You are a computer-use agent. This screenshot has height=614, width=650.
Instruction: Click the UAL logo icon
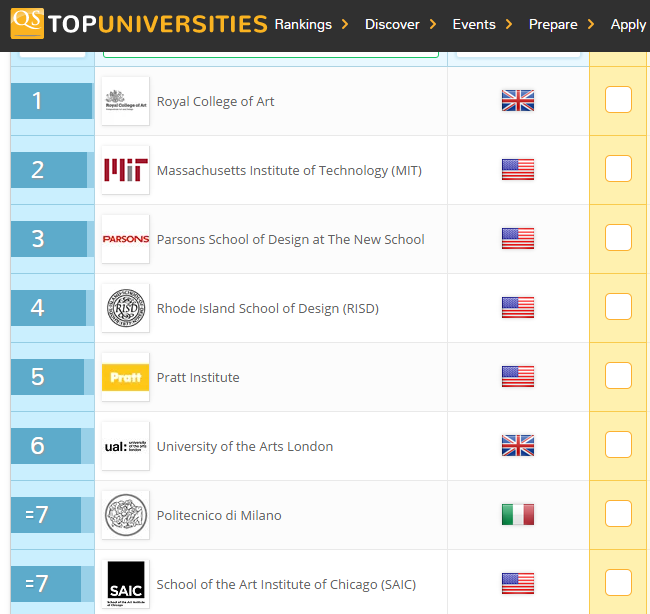[x=126, y=446]
